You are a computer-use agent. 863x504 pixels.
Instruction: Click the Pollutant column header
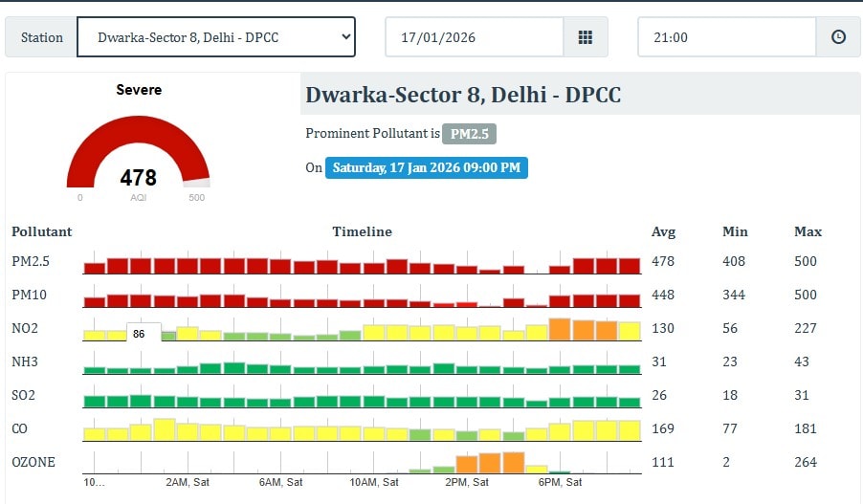click(42, 231)
